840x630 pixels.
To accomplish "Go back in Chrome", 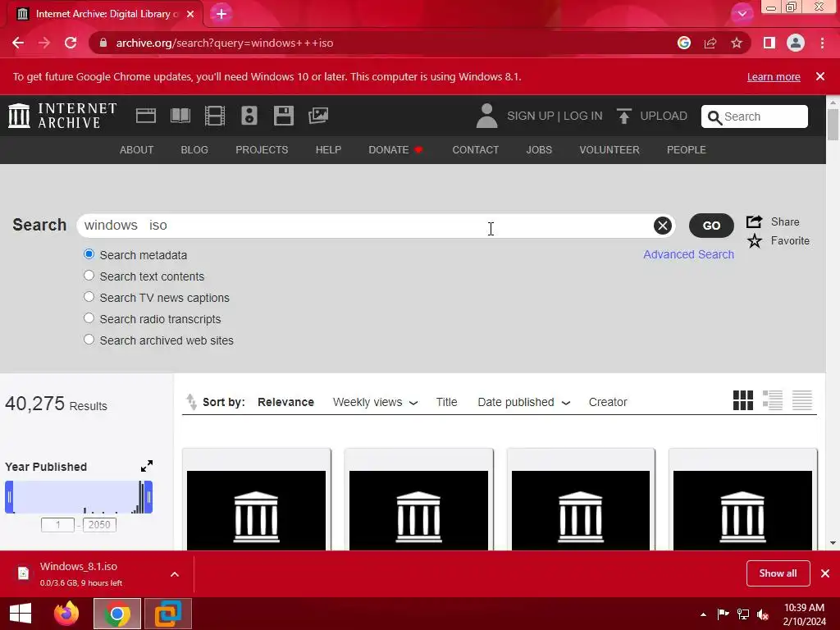I will coord(18,43).
